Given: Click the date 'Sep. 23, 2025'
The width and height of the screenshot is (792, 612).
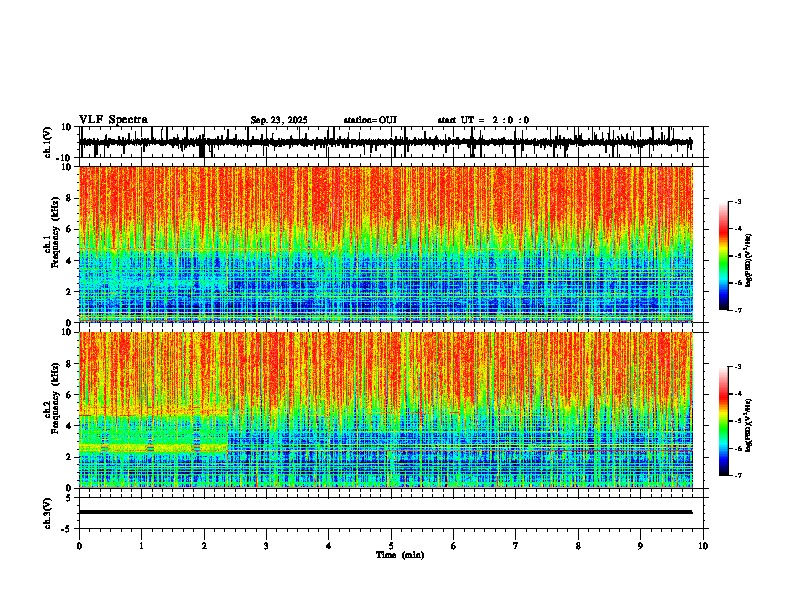Looking at the screenshot, I should (x=279, y=120).
